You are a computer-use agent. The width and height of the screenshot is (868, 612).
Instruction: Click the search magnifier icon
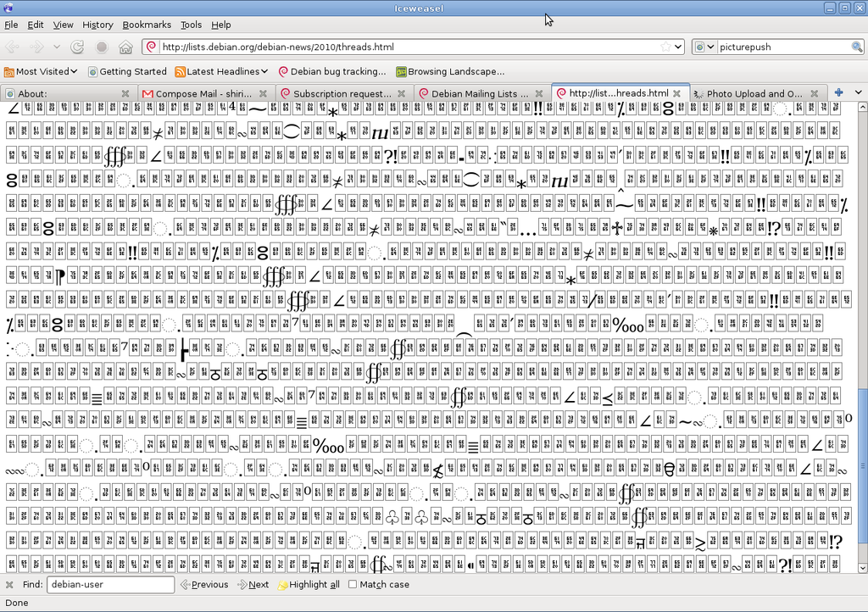(856, 47)
